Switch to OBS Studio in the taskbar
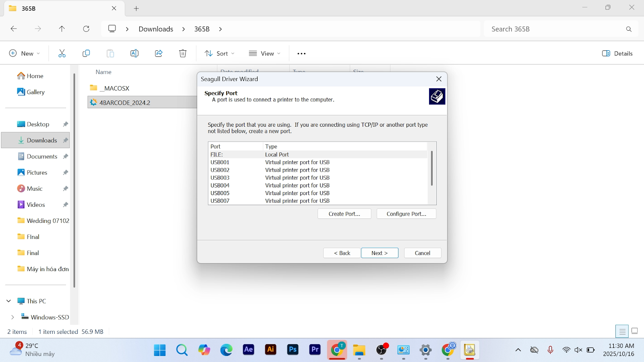The height and width of the screenshot is (362, 644). click(x=382, y=350)
